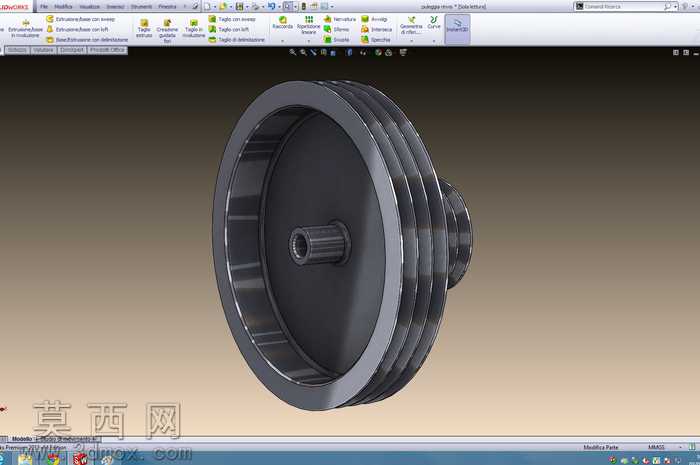Image resolution: width=700 pixels, height=465 pixels.
Task: Click the Print icon in quick toolbar
Action: click(255, 7)
